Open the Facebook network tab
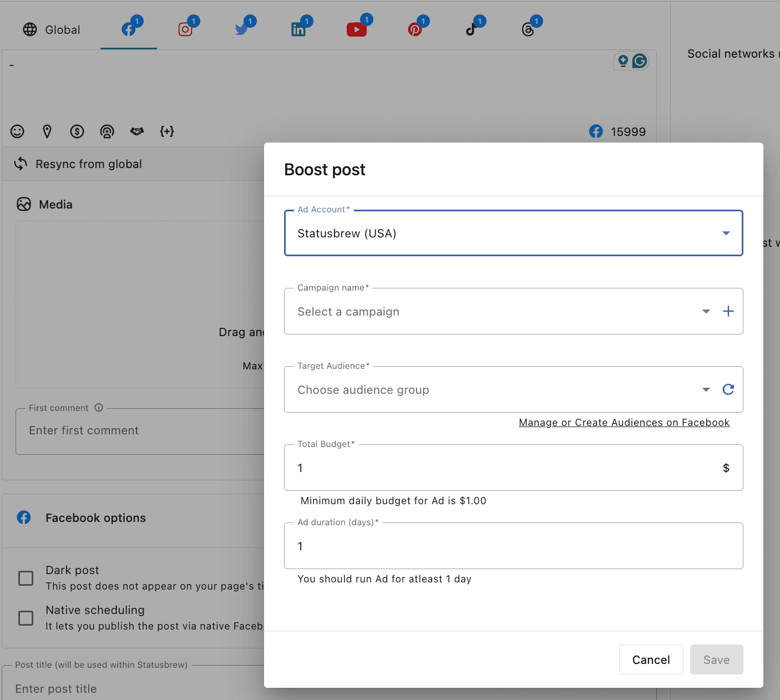 coord(129,29)
